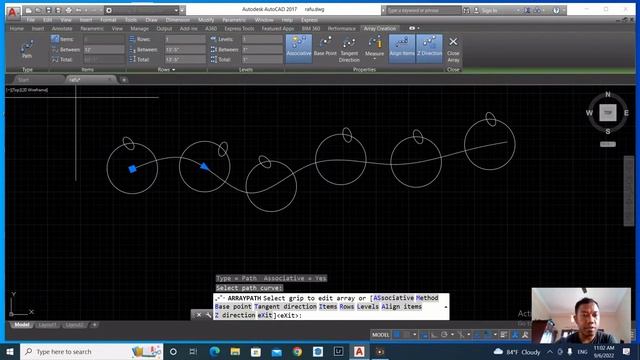
Task: Click the TOP face of the ViewCube
Action: coord(608,113)
